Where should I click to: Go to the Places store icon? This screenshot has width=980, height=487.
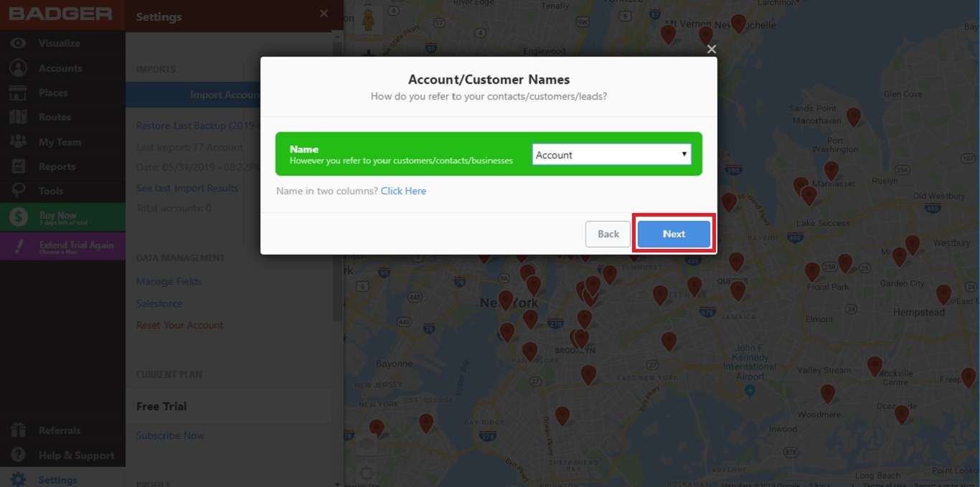point(18,93)
